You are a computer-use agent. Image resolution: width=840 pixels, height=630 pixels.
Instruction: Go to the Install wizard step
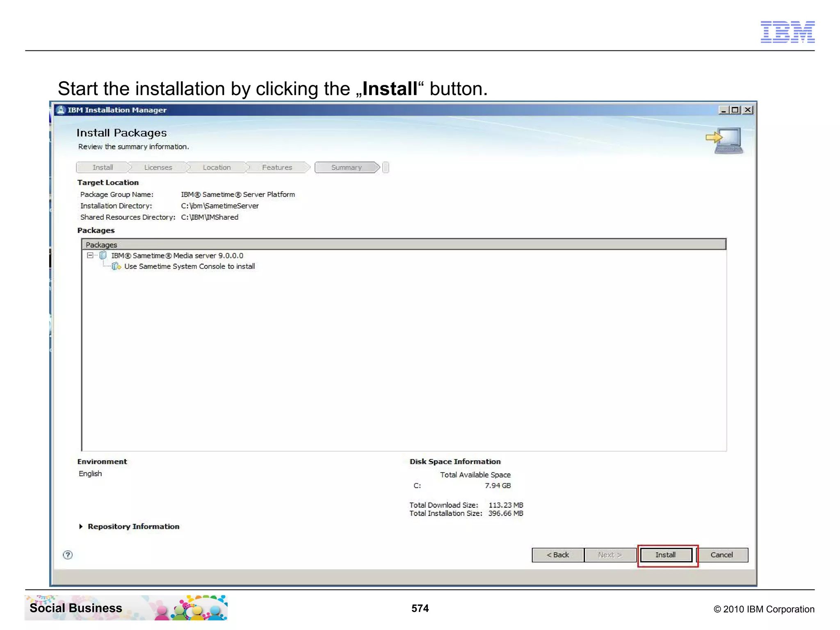coord(103,167)
